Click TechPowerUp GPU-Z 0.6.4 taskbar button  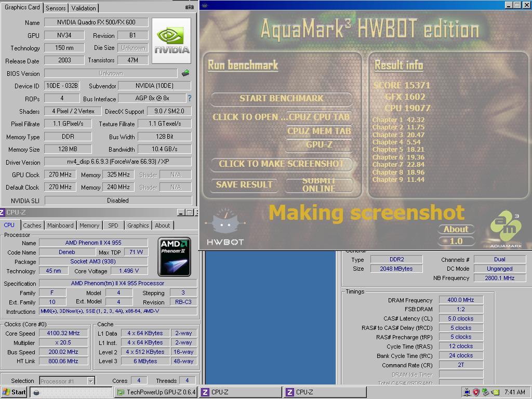[156, 392]
